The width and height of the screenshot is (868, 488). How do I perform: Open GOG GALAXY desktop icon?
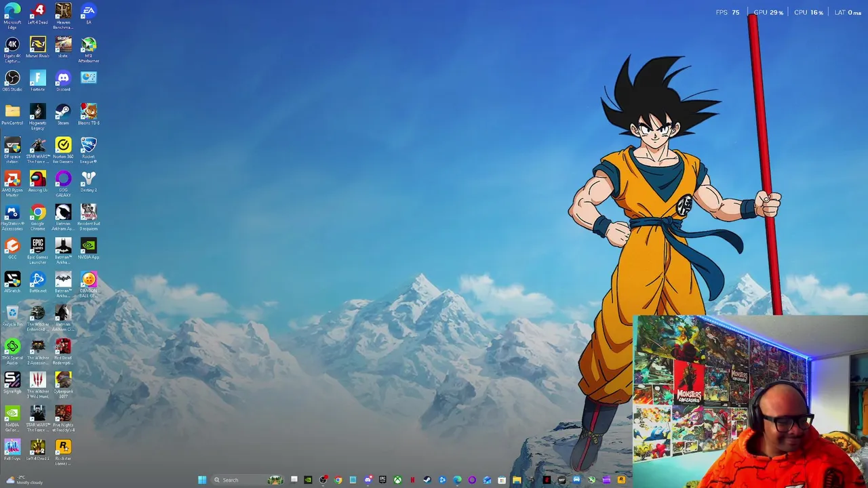point(63,184)
